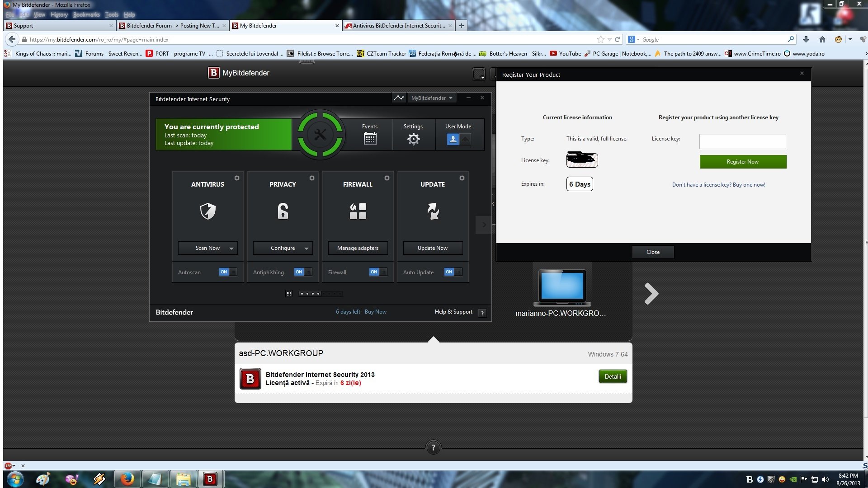This screenshot has height=488, width=868.
Task: Click the Register Now button
Action: pyautogui.click(x=743, y=162)
